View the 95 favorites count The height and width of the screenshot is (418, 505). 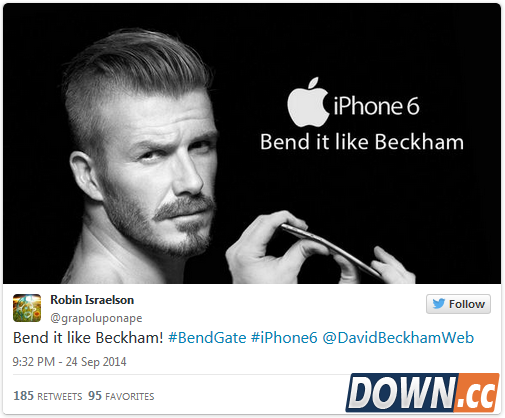121,396
